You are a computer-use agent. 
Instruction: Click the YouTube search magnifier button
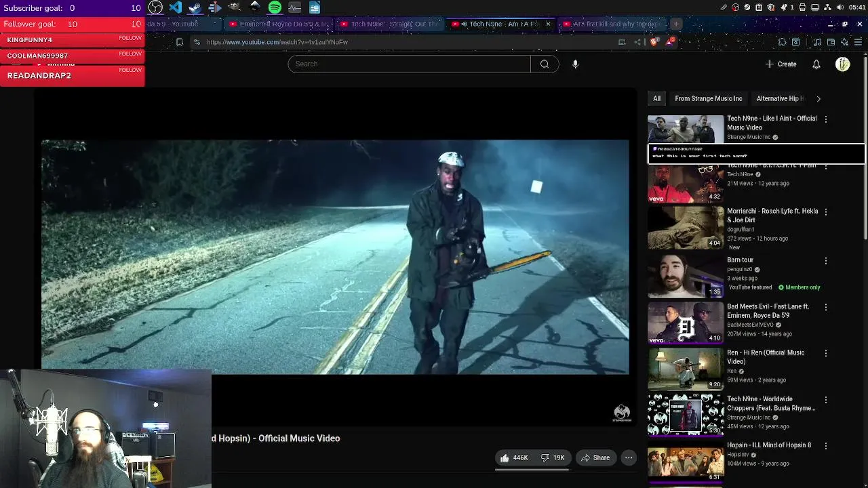pyautogui.click(x=545, y=64)
